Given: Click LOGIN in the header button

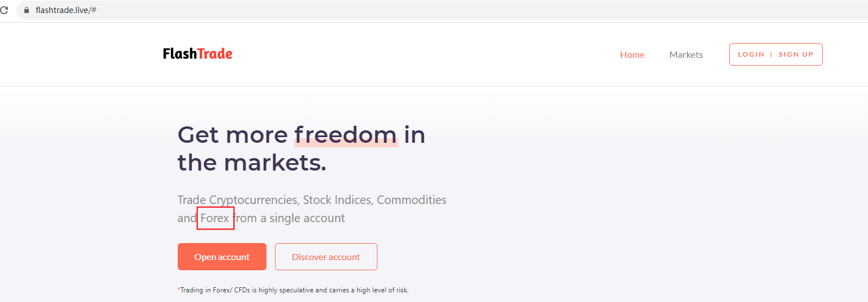Looking at the screenshot, I should 751,54.
